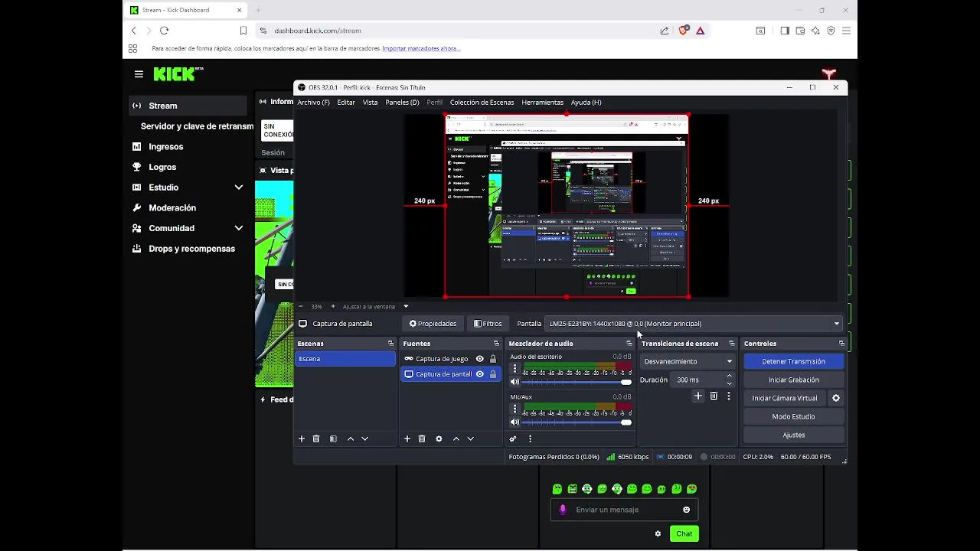
Task: Move scene down with the arrow icon
Action: [x=365, y=439]
